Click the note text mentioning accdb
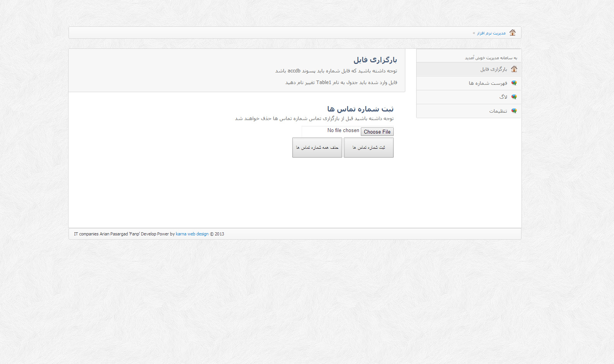 pos(336,71)
